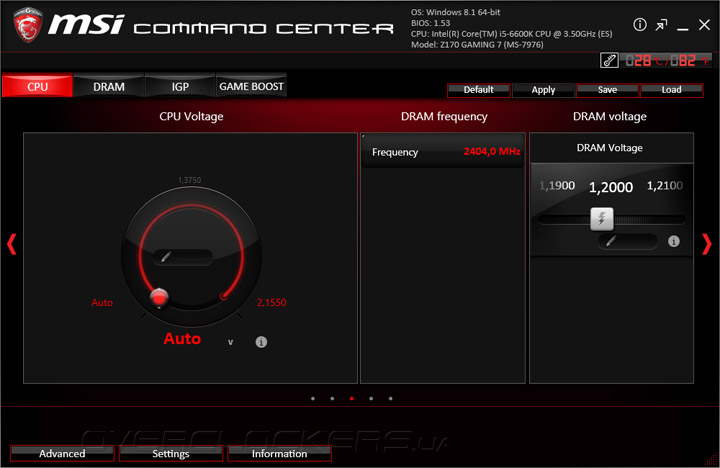Click the second page indicator dot
Screen dimensions: 720x468
point(332,399)
